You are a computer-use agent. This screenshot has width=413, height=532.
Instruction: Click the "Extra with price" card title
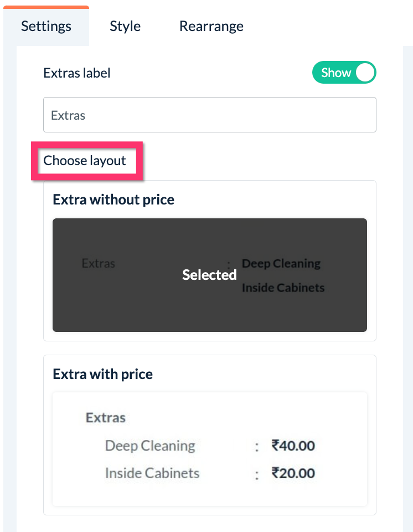(x=102, y=374)
